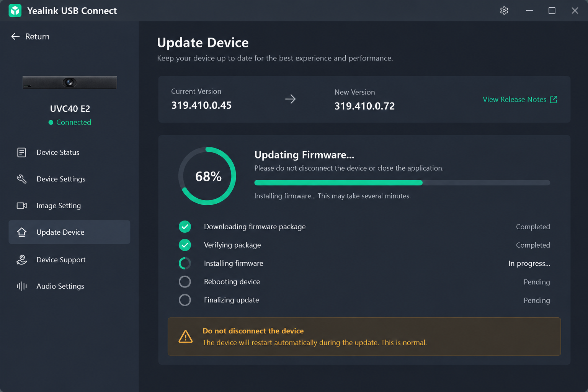Image resolution: width=588 pixels, height=392 pixels.
Task: Navigate to Audio Settings
Action: click(69, 286)
